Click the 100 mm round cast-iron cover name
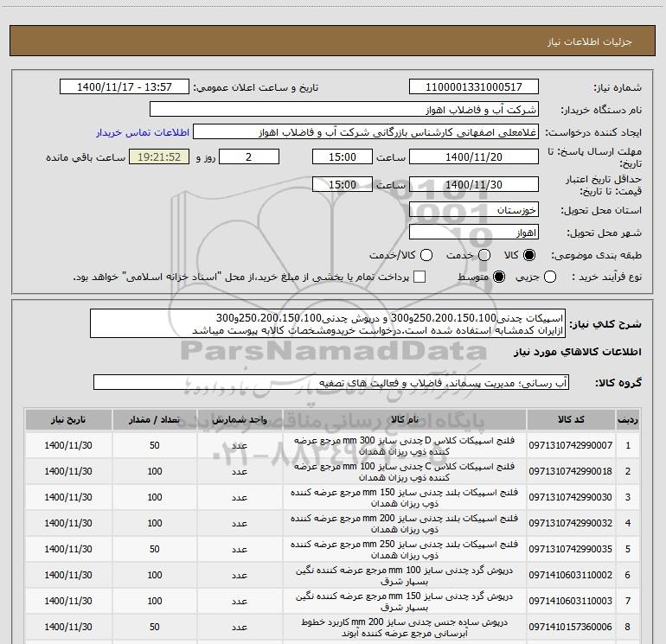The height and width of the screenshot is (644, 666). 405,575
